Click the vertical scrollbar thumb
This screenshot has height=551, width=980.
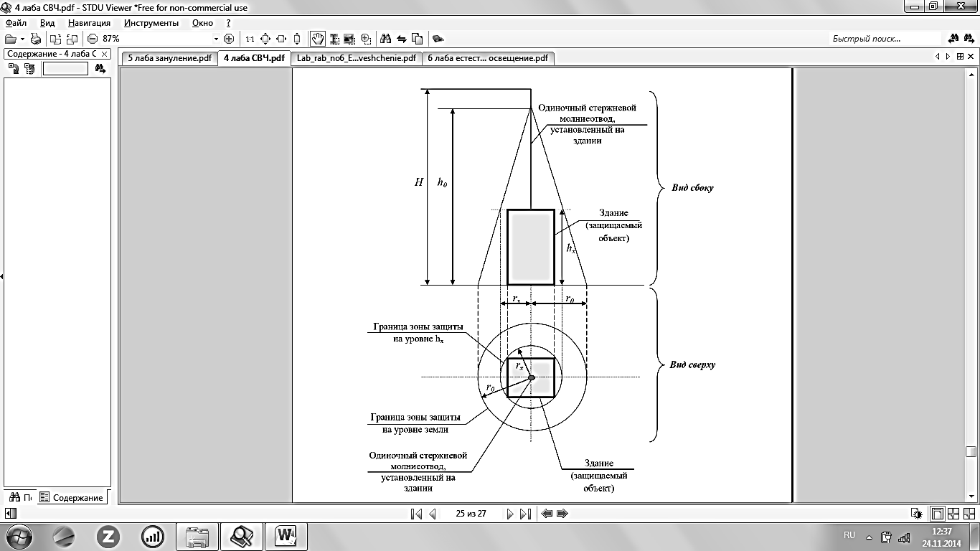coord(971,451)
